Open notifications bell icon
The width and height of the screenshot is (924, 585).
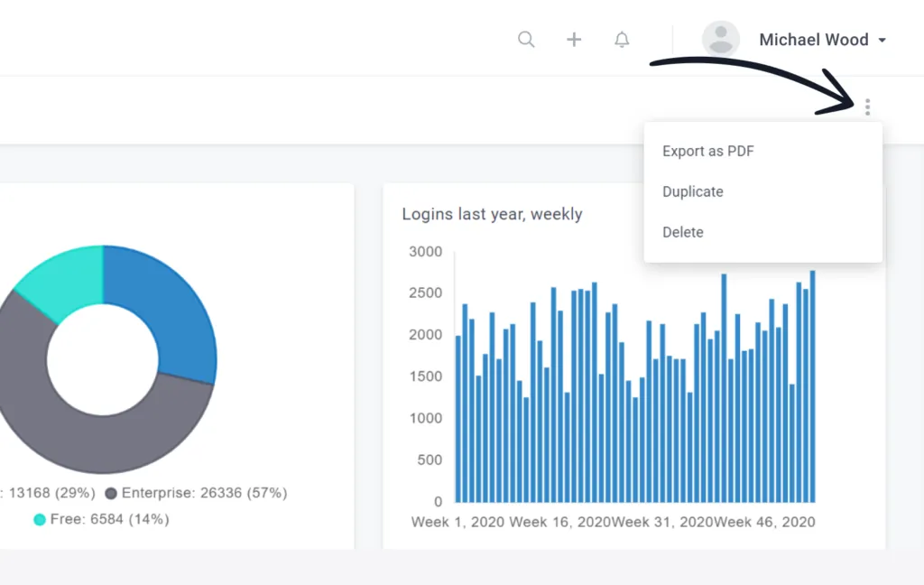point(622,40)
